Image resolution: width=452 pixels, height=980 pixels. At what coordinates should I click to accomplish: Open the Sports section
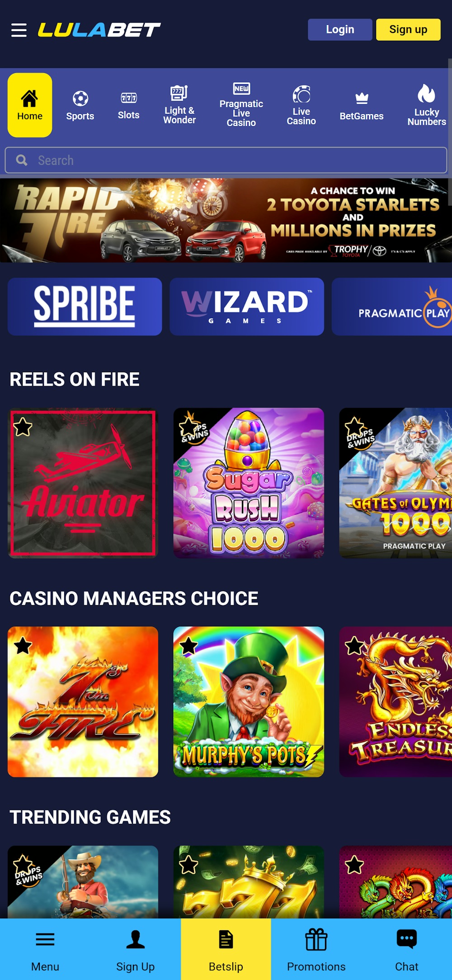pyautogui.click(x=80, y=106)
